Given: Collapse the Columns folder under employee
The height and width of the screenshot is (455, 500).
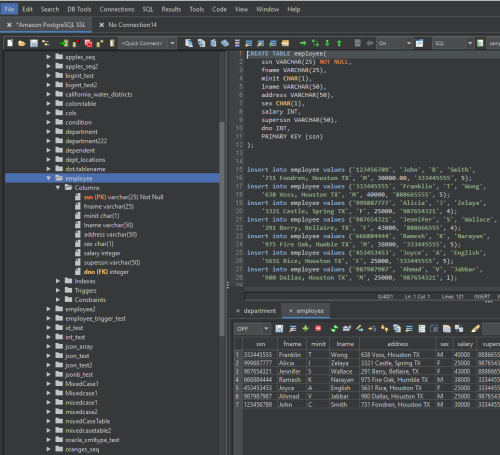Looking at the screenshot, I should pyautogui.click(x=58, y=188).
